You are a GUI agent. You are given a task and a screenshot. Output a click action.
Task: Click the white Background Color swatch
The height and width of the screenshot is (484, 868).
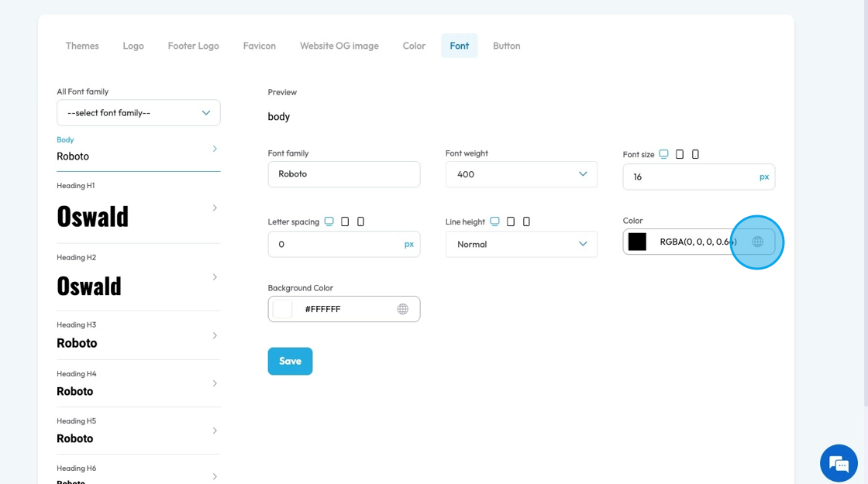[282, 309]
